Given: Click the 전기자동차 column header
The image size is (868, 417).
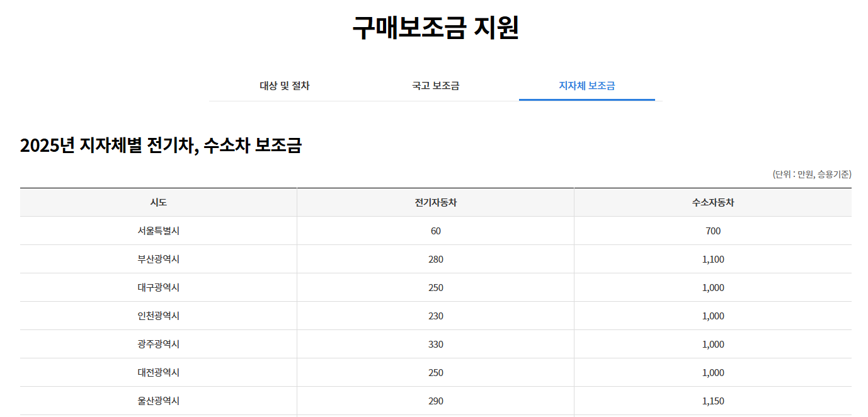Looking at the screenshot, I should coord(435,203).
